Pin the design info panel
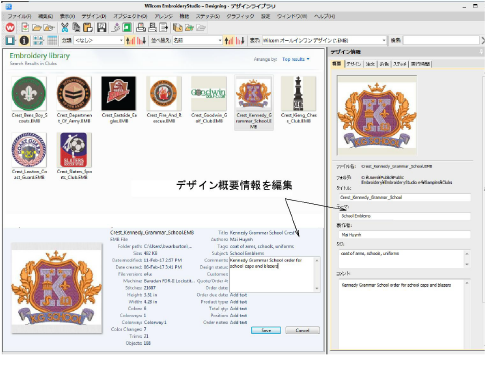This screenshot has height=367, width=485. pos(481,52)
